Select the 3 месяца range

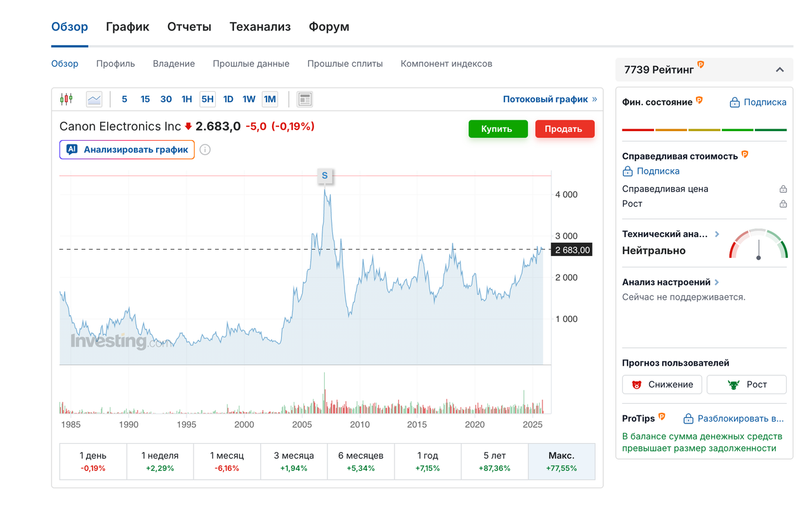click(294, 461)
